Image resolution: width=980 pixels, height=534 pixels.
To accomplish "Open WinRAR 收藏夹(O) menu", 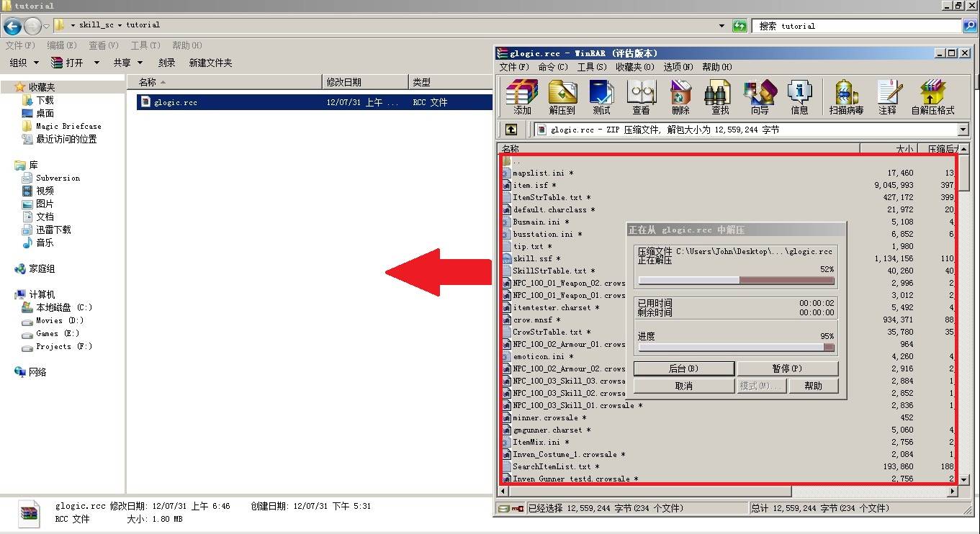I will (x=635, y=67).
